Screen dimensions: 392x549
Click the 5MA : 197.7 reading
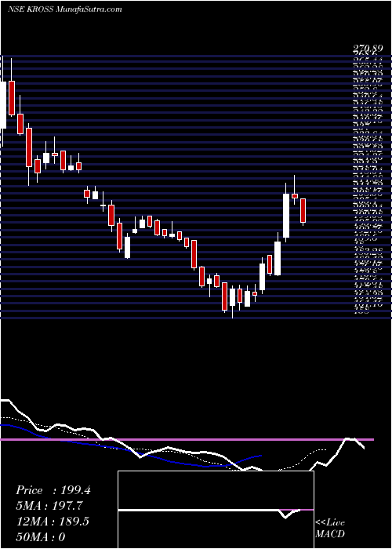pyautogui.click(x=49, y=506)
